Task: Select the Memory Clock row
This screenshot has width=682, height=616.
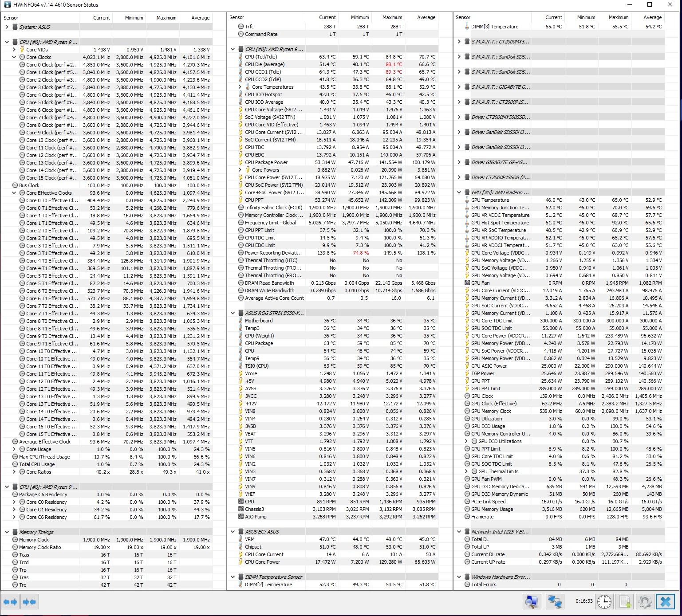Action: pos(106,540)
